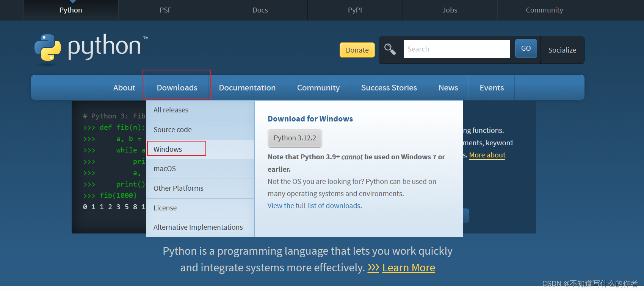Open the News navigation menu
The height and width of the screenshot is (291, 644).
(x=448, y=88)
